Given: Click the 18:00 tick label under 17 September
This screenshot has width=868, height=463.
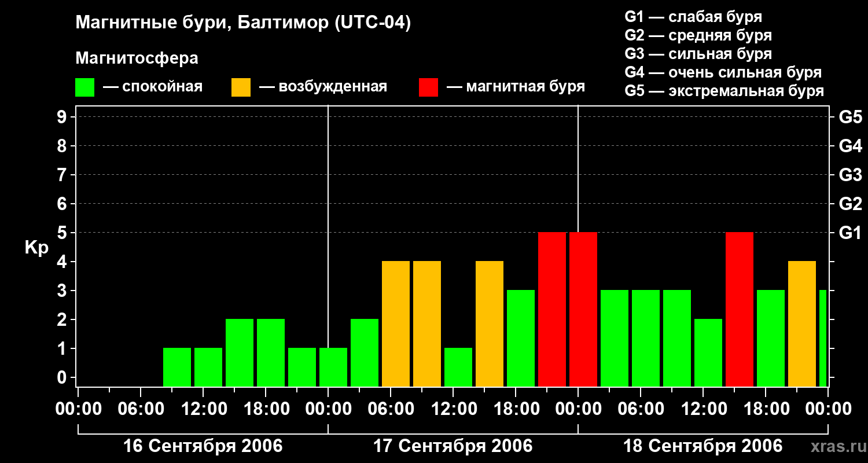Looking at the screenshot, I should (x=516, y=409).
